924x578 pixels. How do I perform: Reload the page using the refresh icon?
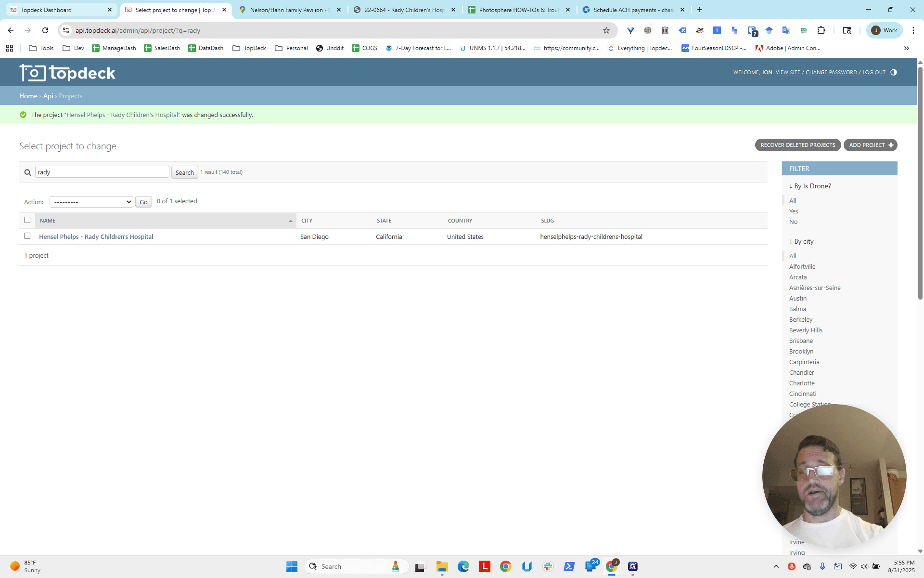pos(45,30)
